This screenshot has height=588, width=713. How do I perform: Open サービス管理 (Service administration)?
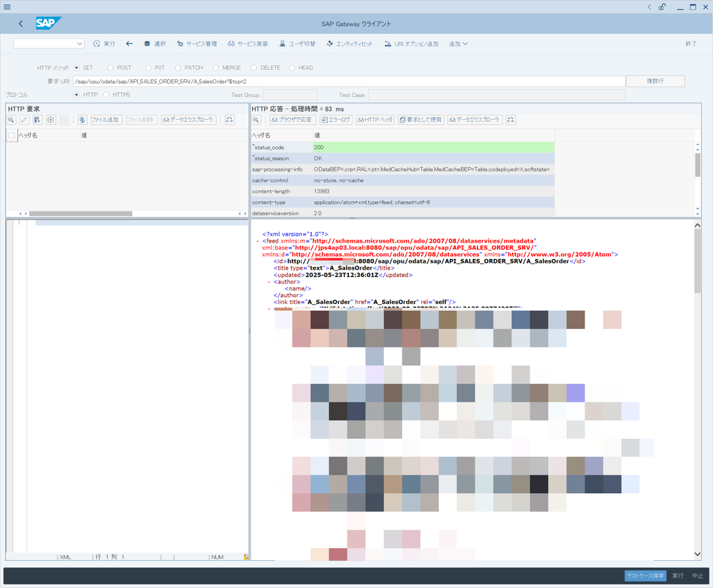click(197, 44)
